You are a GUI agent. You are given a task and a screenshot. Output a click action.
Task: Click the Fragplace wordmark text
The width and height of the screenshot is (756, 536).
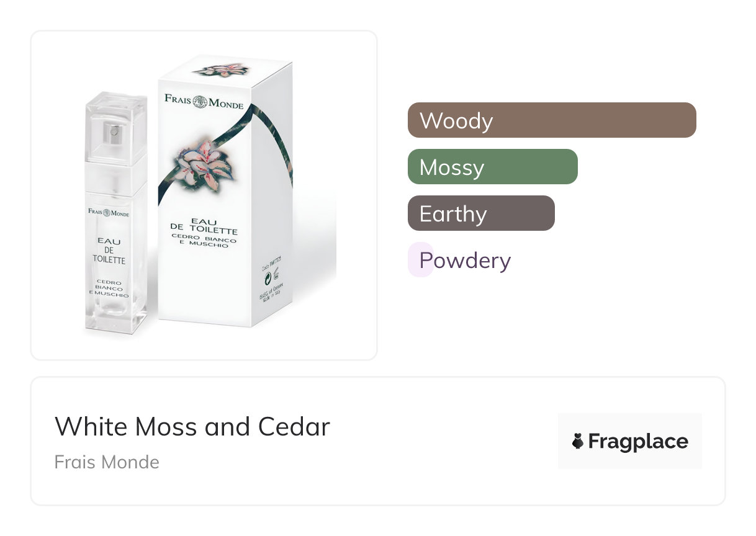(637, 441)
